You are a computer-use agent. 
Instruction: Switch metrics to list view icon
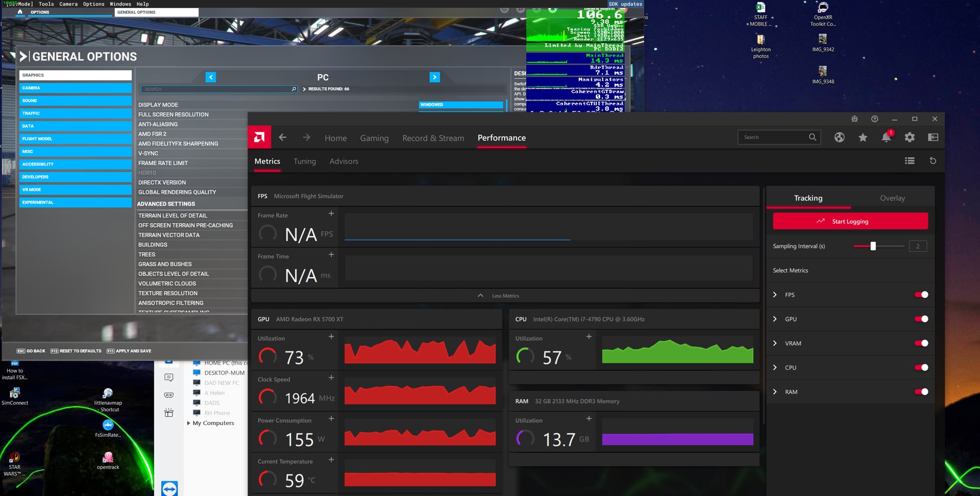coord(910,161)
